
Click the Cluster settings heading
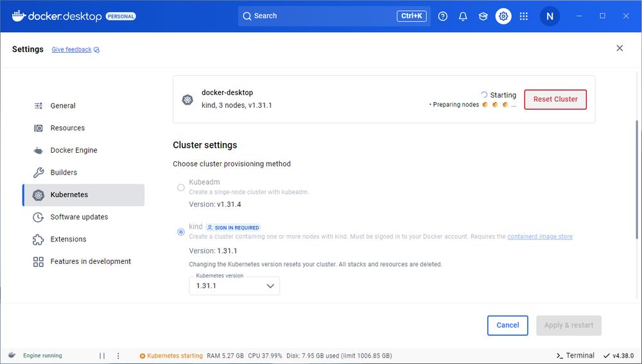205,145
